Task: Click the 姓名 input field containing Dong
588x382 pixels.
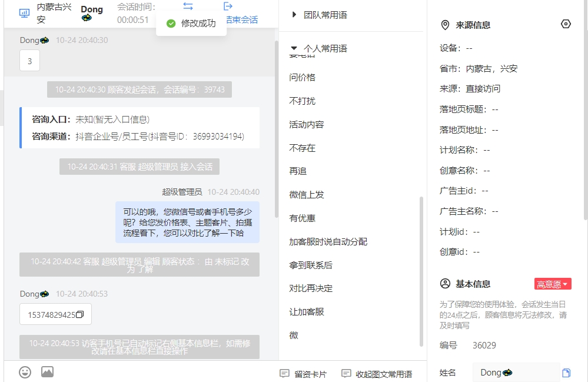Action: (x=516, y=373)
